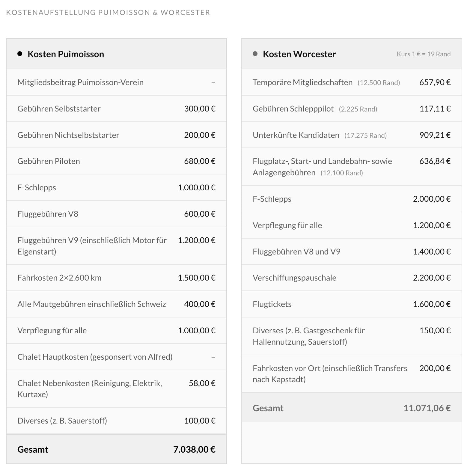Select the Kosten Worcester table heading
Viewport: 470px width, 476px height.
tap(299, 54)
